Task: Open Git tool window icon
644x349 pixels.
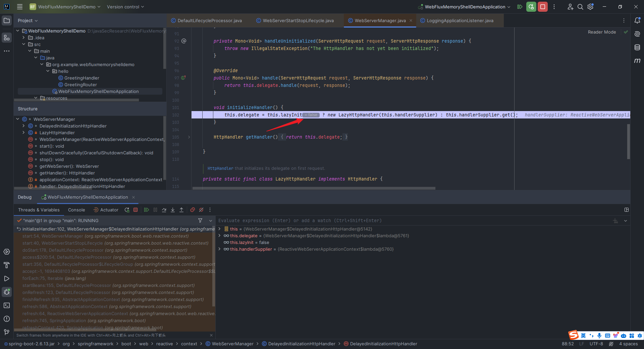Action: click(7, 332)
